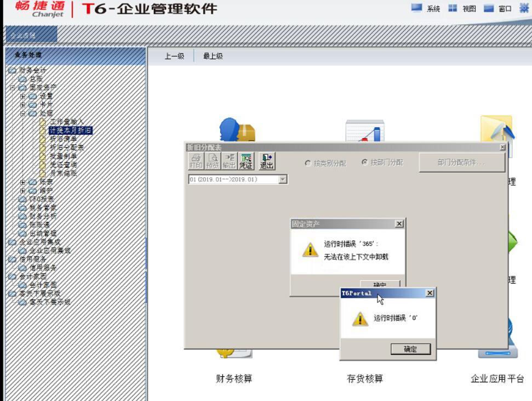Select UFO报表 in the tree
This screenshot has width=532, height=401.
[x=42, y=199]
